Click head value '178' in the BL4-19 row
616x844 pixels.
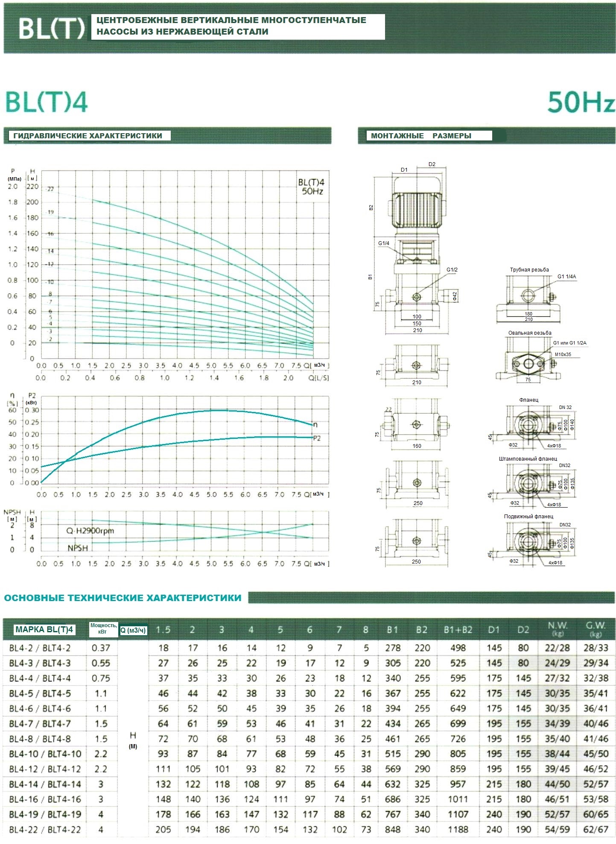[163, 815]
